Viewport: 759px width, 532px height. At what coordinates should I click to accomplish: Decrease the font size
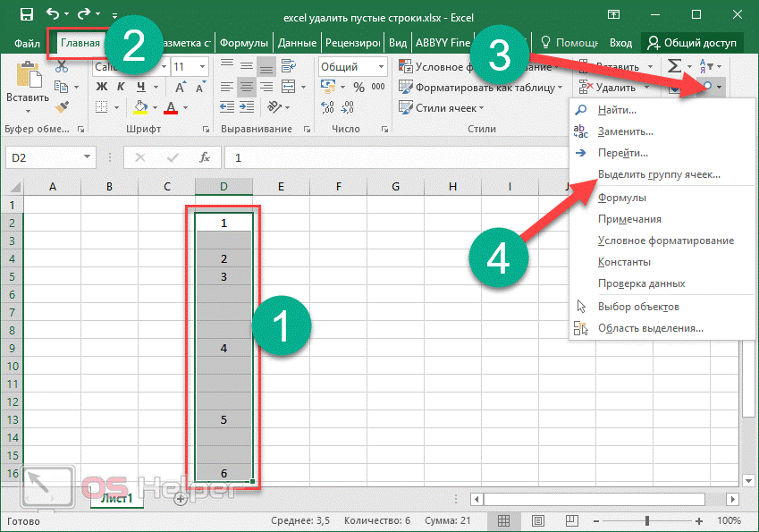(x=199, y=88)
